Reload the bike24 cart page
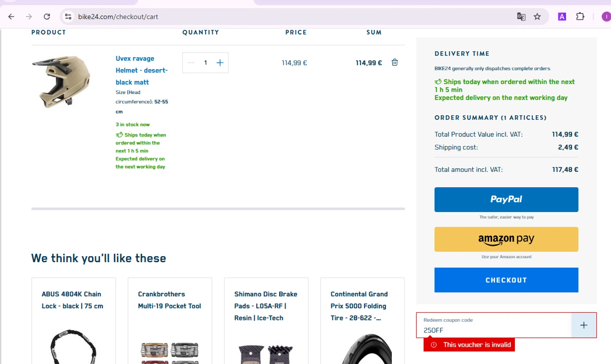 click(47, 17)
